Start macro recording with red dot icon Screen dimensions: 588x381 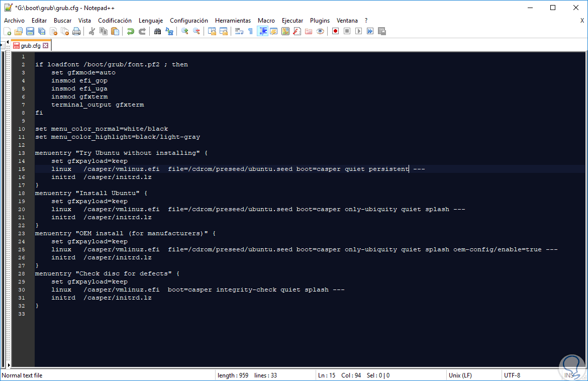tap(336, 32)
